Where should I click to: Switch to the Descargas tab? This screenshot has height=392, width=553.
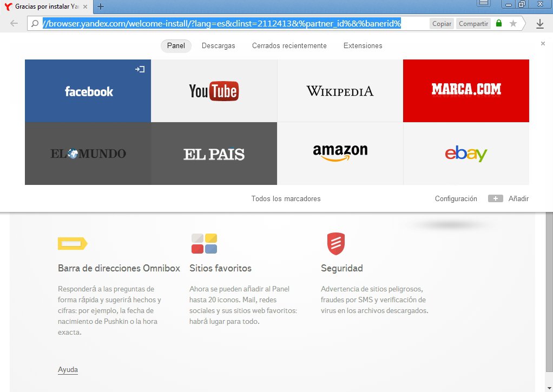click(218, 46)
